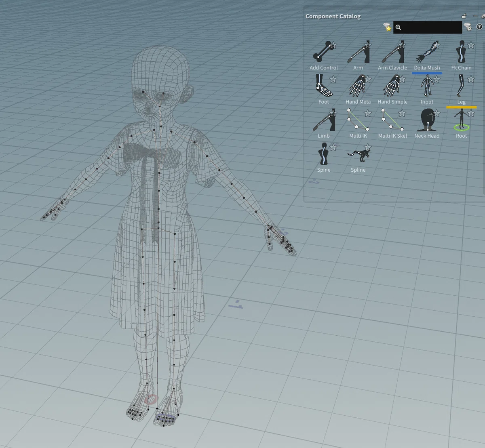Viewport: 485px width, 448px height.
Task: Favorite the Leg component star
Action: click(x=471, y=79)
